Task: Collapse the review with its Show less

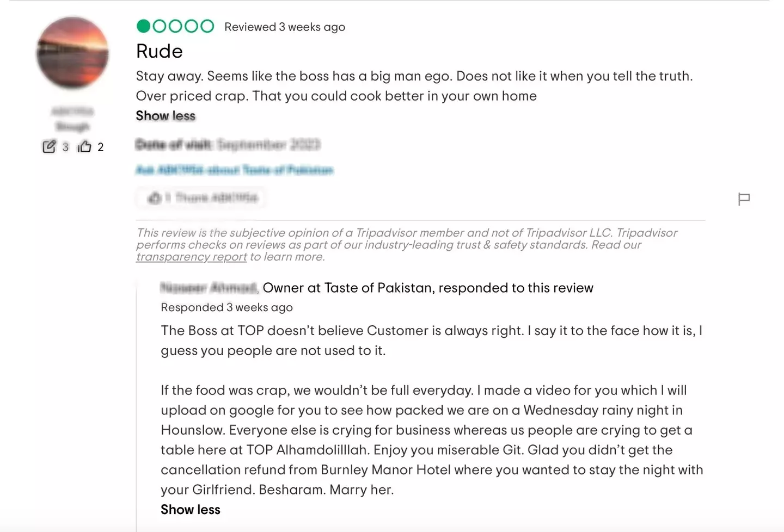Action: (166, 116)
